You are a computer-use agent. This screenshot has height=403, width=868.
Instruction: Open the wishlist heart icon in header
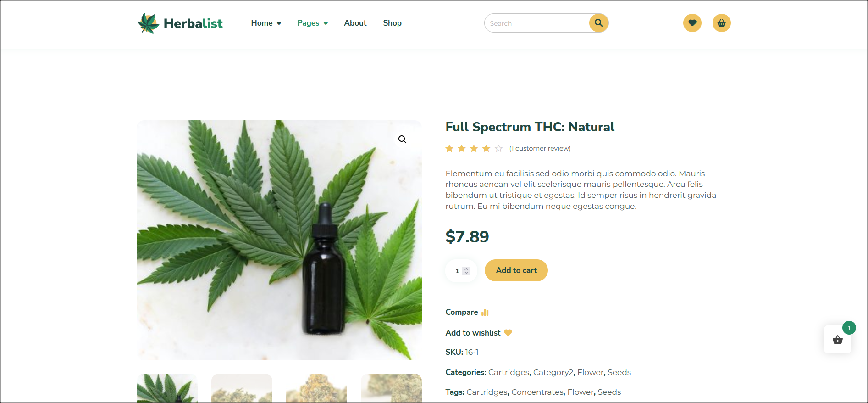[x=692, y=23]
